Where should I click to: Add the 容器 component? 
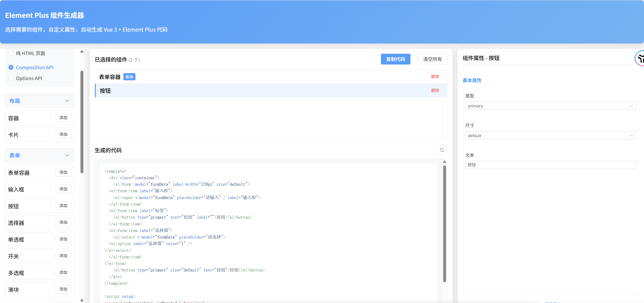point(63,118)
